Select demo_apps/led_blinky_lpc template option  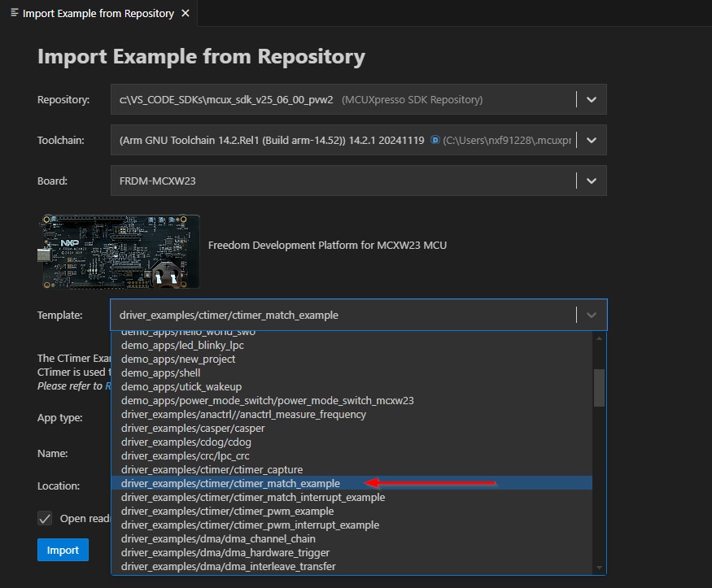coord(182,345)
